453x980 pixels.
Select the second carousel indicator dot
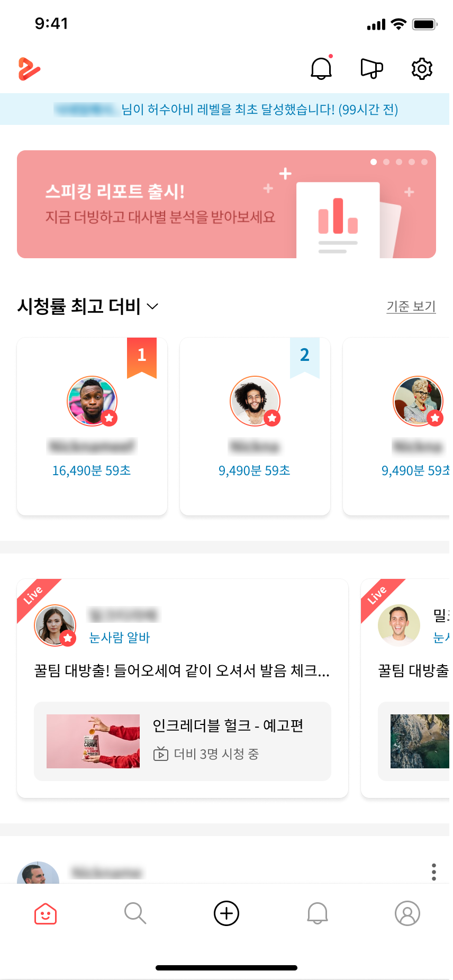(x=386, y=162)
